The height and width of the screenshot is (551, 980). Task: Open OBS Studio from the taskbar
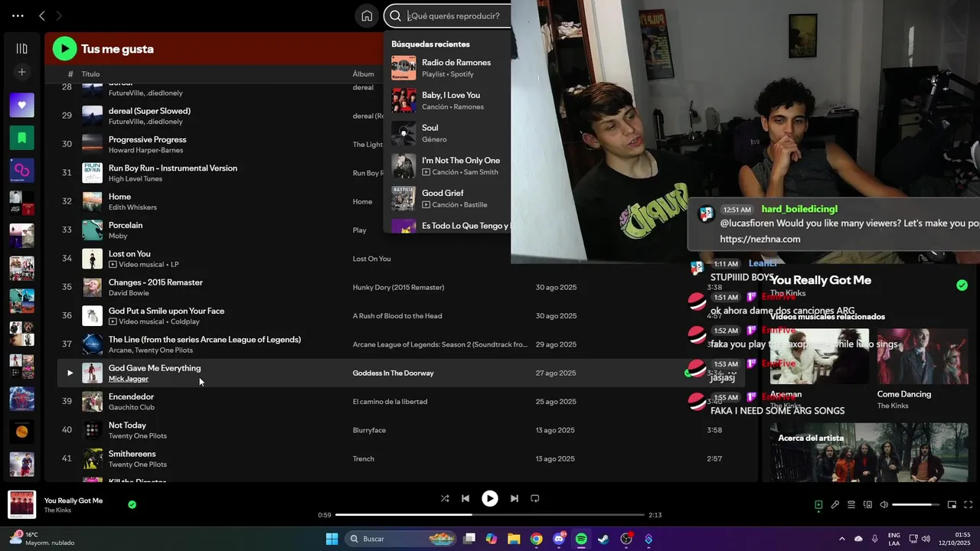pyautogui.click(x=626, y=539)
